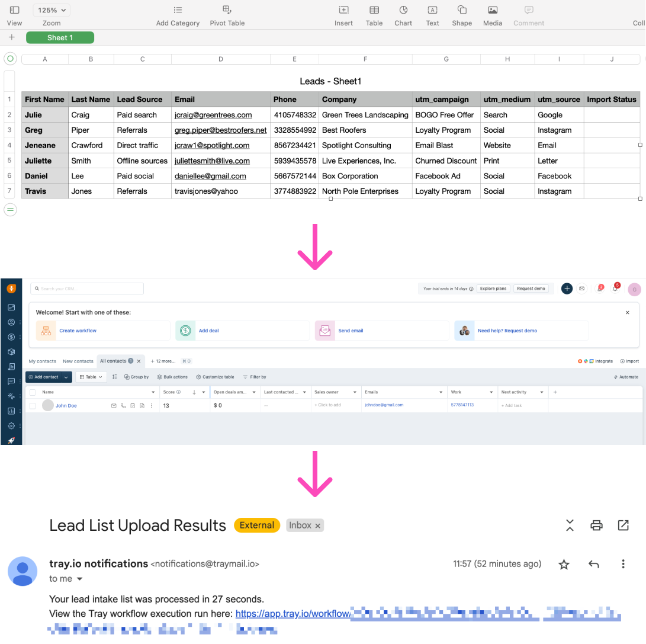Open the dashboard icon in the CRM sidebar
The height and width of the screenshot is (644, 646).
point(11,307)
